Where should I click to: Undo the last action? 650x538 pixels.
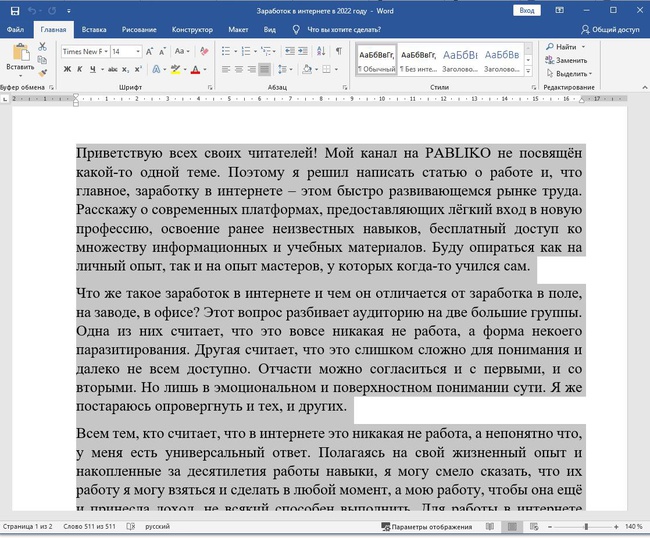coord(32,11)
